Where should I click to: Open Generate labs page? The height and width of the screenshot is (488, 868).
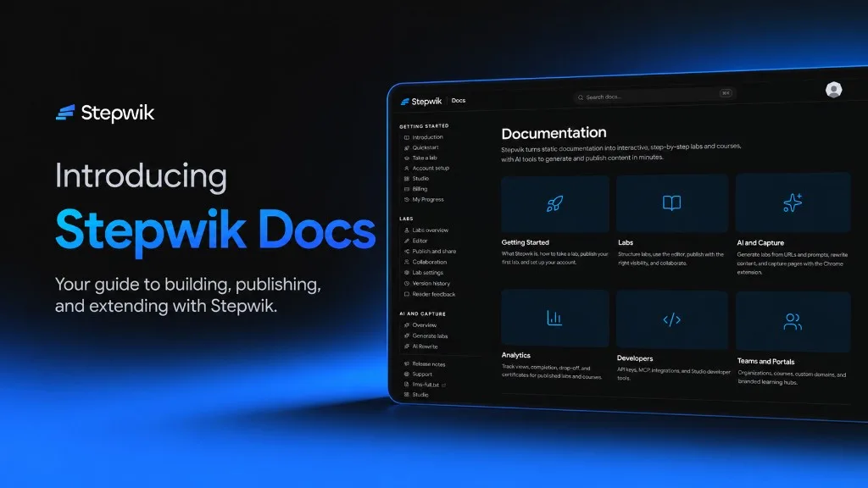point(430,335)
